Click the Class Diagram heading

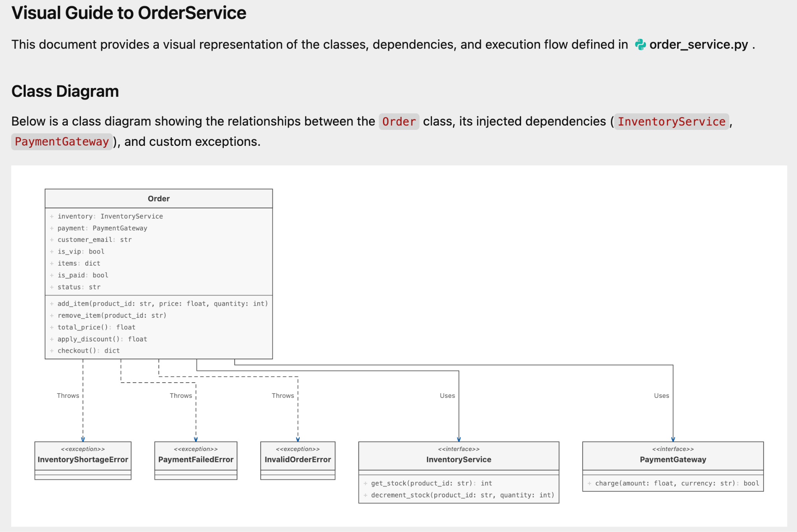[65, 91]
